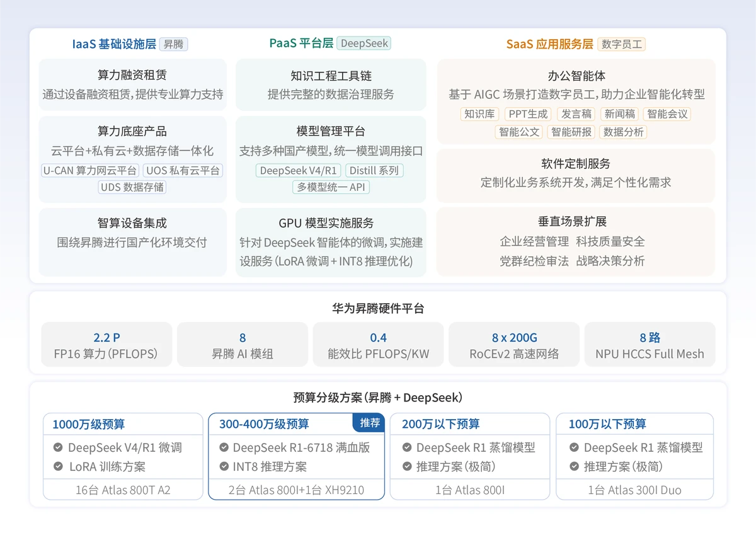The image size is (756, 535).
Task: Click the 模型管理平台 title
Action: [331, 131]
